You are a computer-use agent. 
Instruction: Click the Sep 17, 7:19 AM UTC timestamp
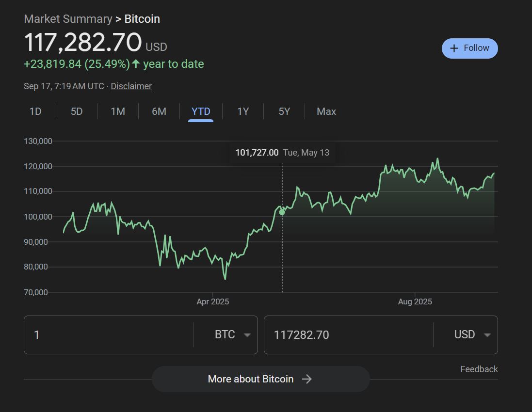click(64, 86)
